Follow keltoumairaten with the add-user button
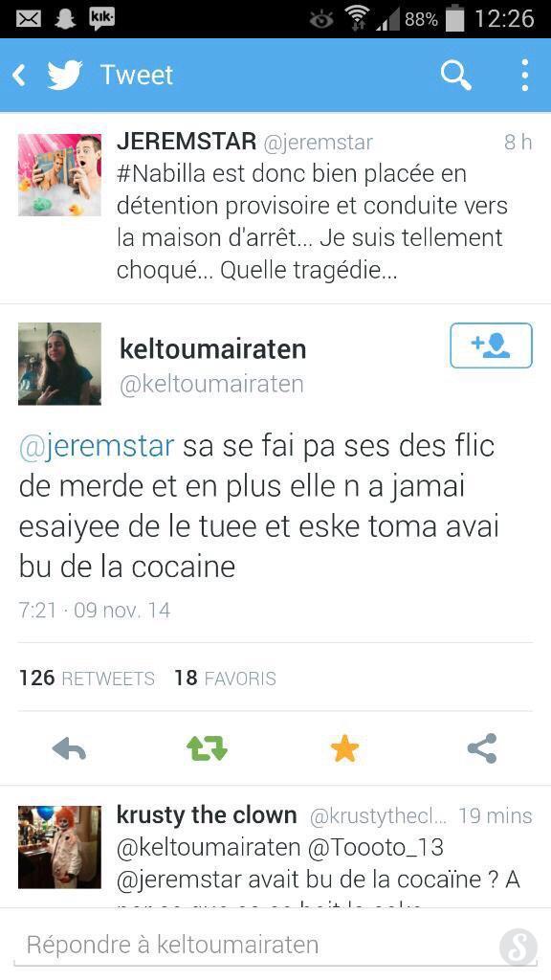 click(491, 345)
